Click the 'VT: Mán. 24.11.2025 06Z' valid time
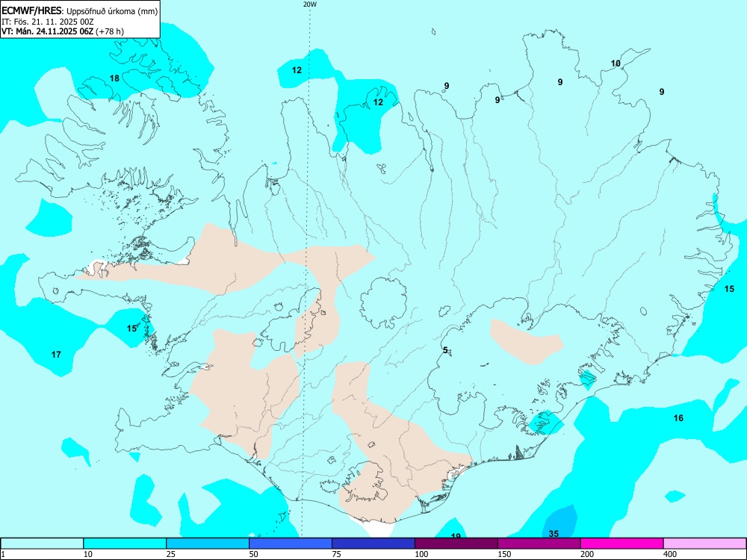 48,32
